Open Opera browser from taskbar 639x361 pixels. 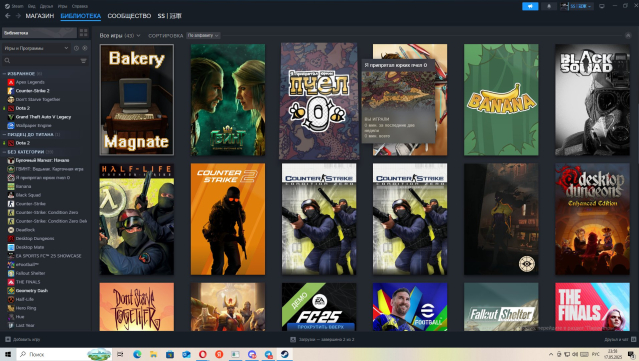point(203,354)
